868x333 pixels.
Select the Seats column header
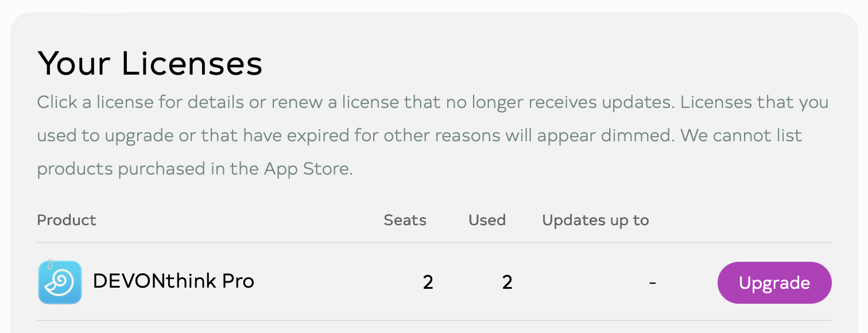(x=405, y=220)
